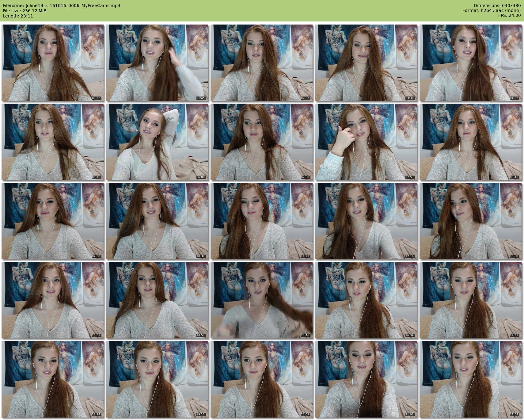This screenshot has width=524, height=420.
Task: Select the dimensions value 640x480
Action: click(511, 6)
